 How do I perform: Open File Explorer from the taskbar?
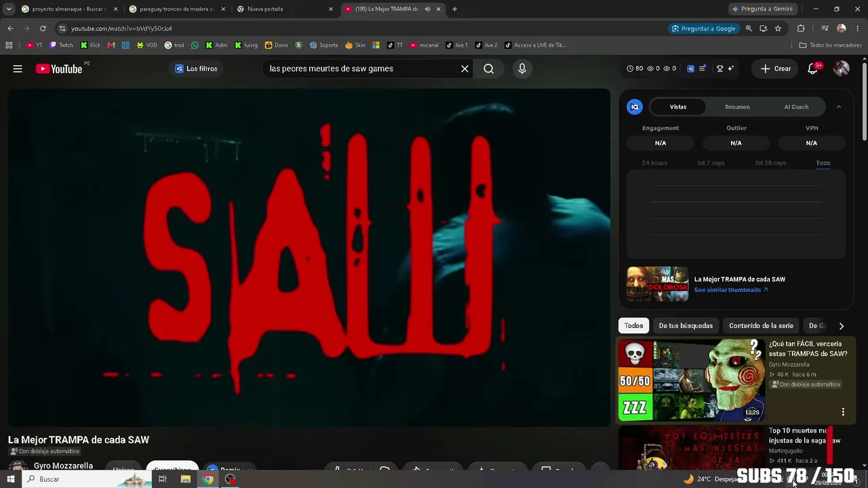(185, 479)
